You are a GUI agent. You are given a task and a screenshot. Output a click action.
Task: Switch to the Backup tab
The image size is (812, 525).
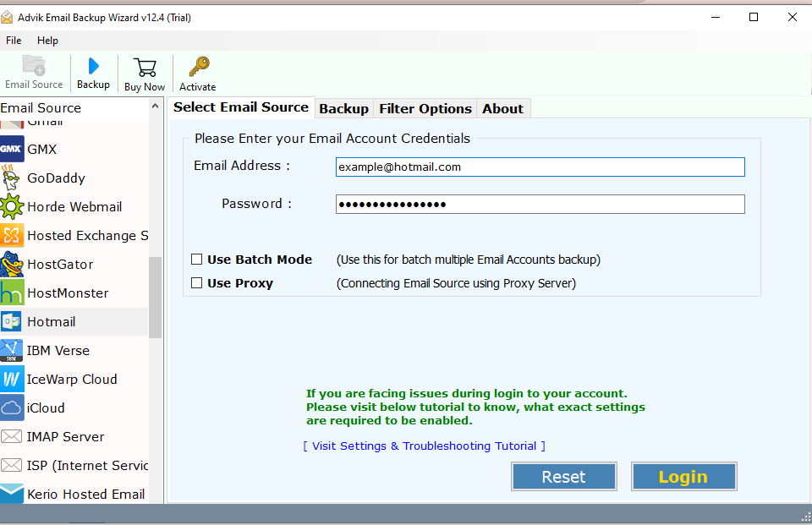344,109
